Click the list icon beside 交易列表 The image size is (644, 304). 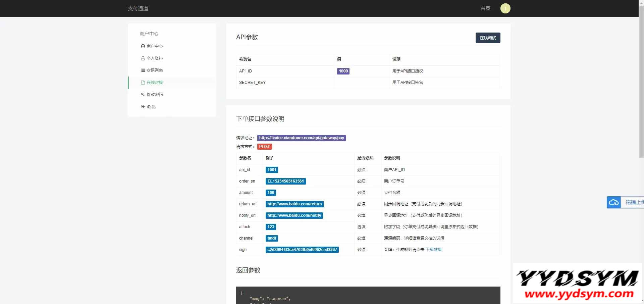(x=143, y=70)
